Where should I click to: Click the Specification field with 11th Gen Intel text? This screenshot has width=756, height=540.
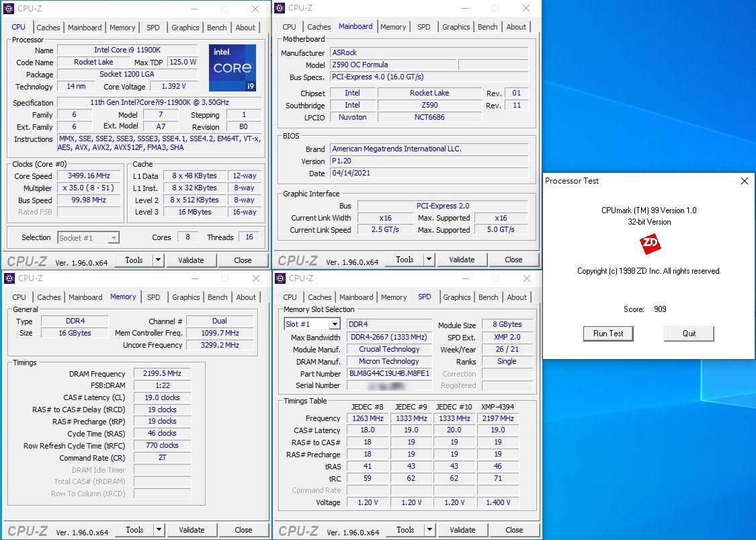click(159, 102)
